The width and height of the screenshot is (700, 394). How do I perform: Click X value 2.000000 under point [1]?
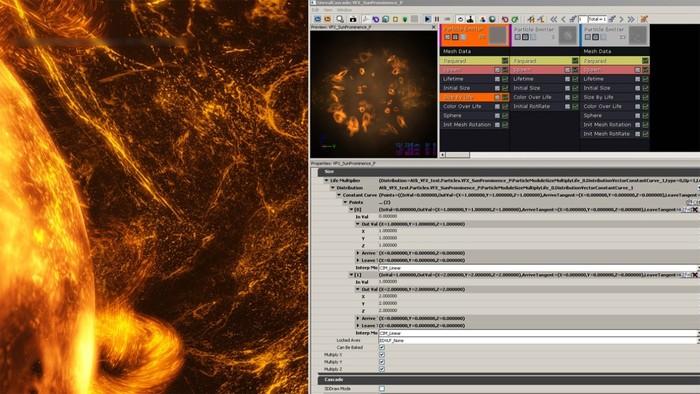tap(388, 296)
